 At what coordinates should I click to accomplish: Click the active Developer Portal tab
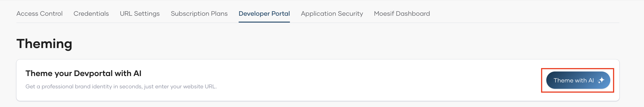pos(264,13)
